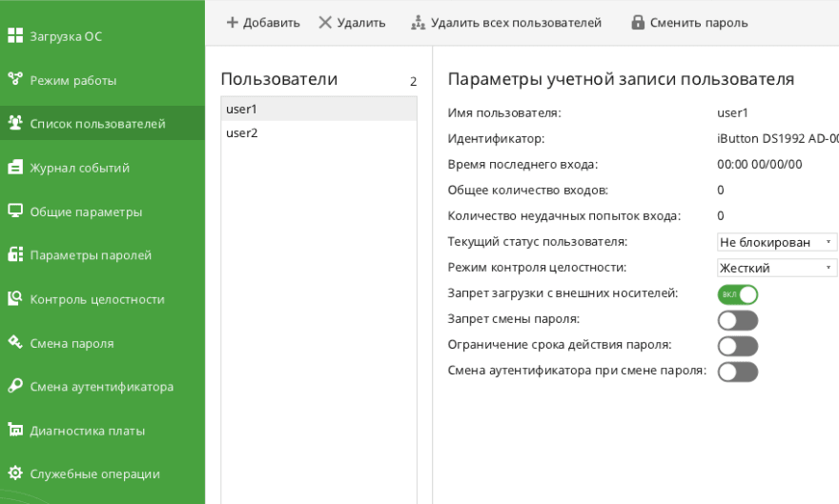This screenshot has height=504, width=839.
Task: Disable Запрет загрузки с внешних носителей toggle
Action: 738,294
